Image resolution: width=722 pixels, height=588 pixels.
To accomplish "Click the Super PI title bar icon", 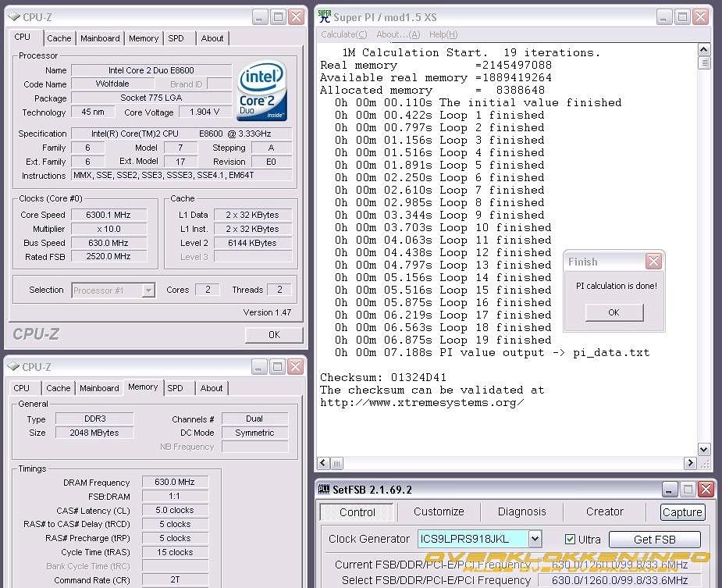I will pyautogui.click(x=324, y=16).
